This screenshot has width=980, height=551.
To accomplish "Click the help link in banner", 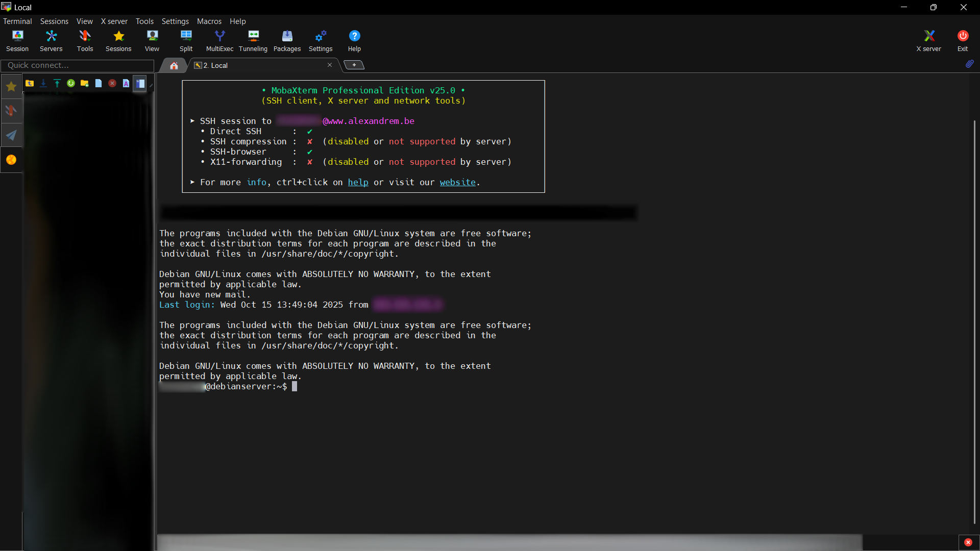I will [358, 182].
